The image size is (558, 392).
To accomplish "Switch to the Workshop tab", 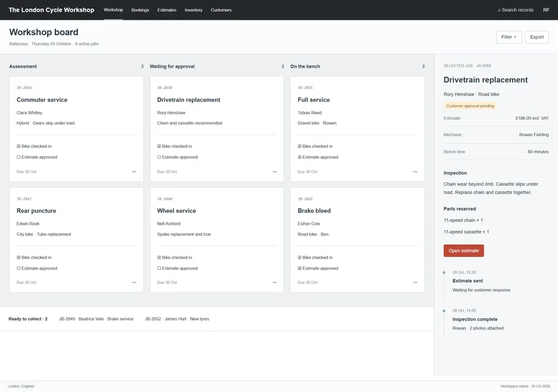I will pos(113,10).
